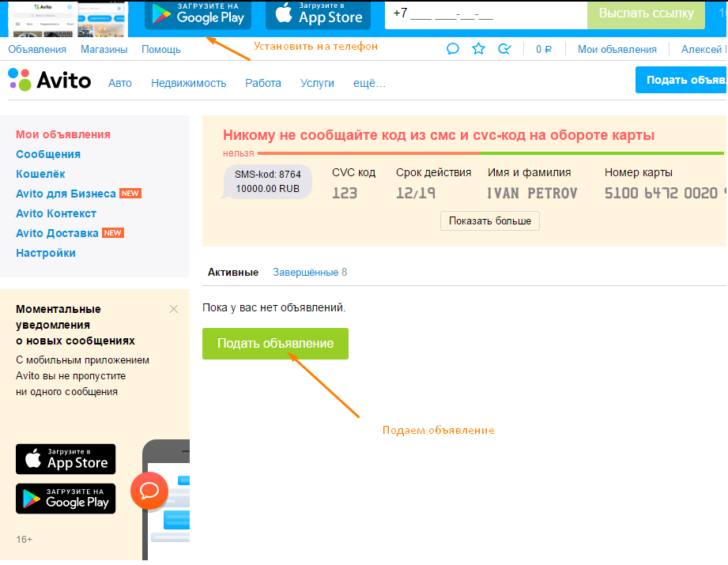728x565 pixels.
Task: Click the black Google Play badge in sidebar
Action: coord(66,499)
